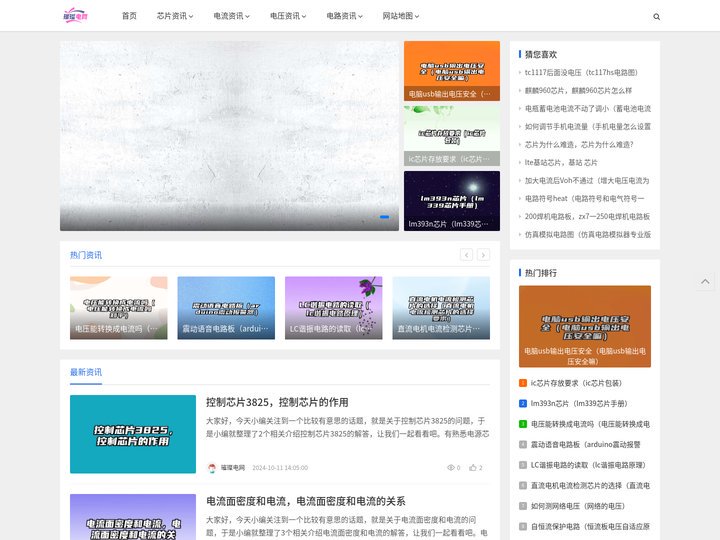This screenshot has height=540, width=720.
Task: Click rank badge 3 beside 电压能转换成电流吗
Action: point(523,424)
